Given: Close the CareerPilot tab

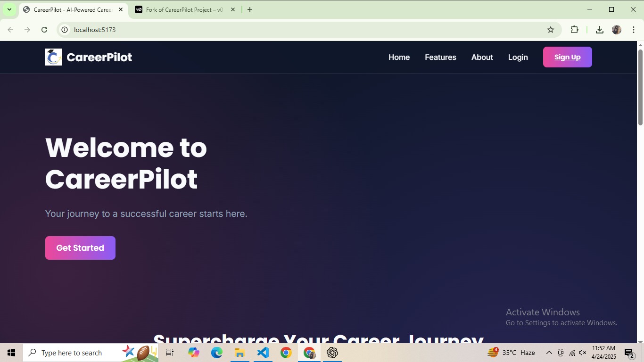Looking at the screenshot, I should point(121,9).
